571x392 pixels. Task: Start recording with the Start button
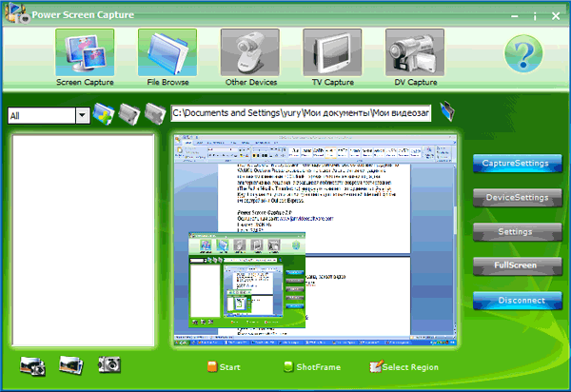224,367
